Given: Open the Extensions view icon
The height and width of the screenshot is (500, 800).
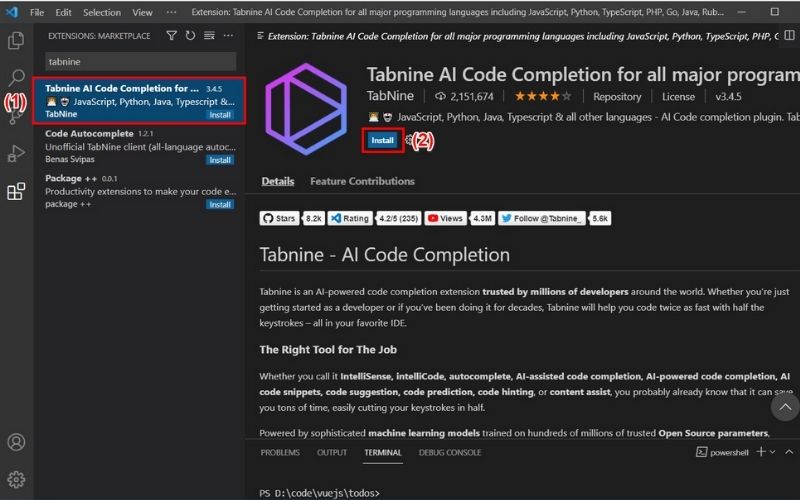Looking at the screenshot, I should (x=16, y=191).
